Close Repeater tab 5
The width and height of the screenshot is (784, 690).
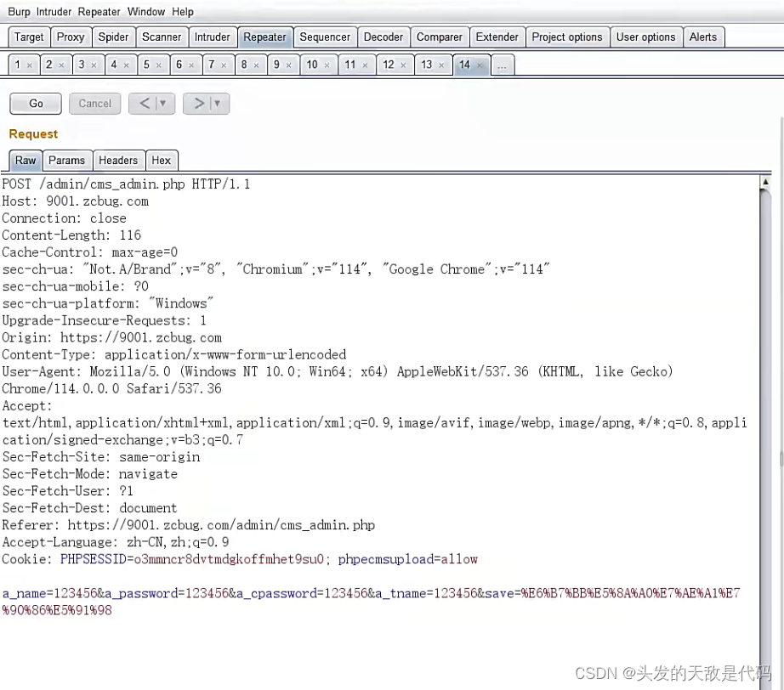click(158, 65)
